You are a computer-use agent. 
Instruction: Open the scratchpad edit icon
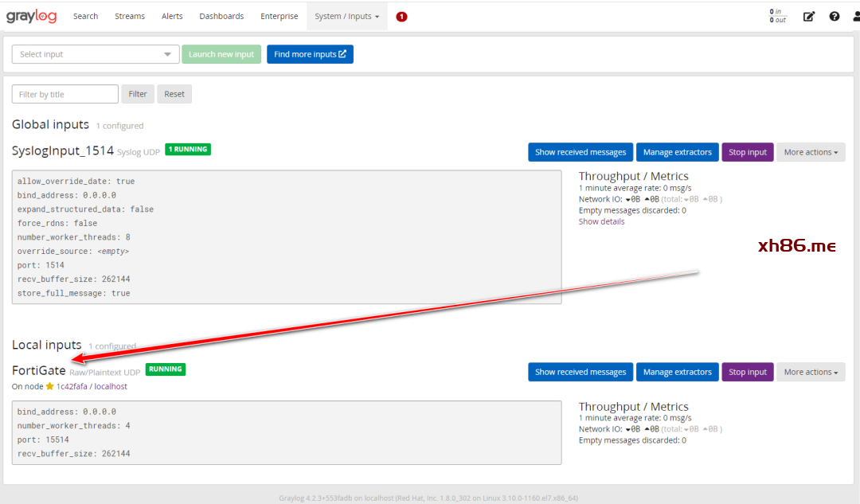click(809, 17)
